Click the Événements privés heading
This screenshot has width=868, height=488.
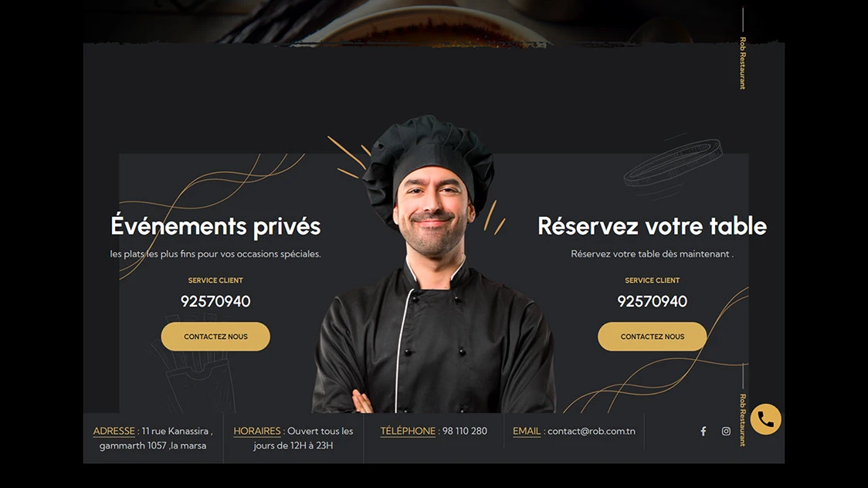pos(215,225)
